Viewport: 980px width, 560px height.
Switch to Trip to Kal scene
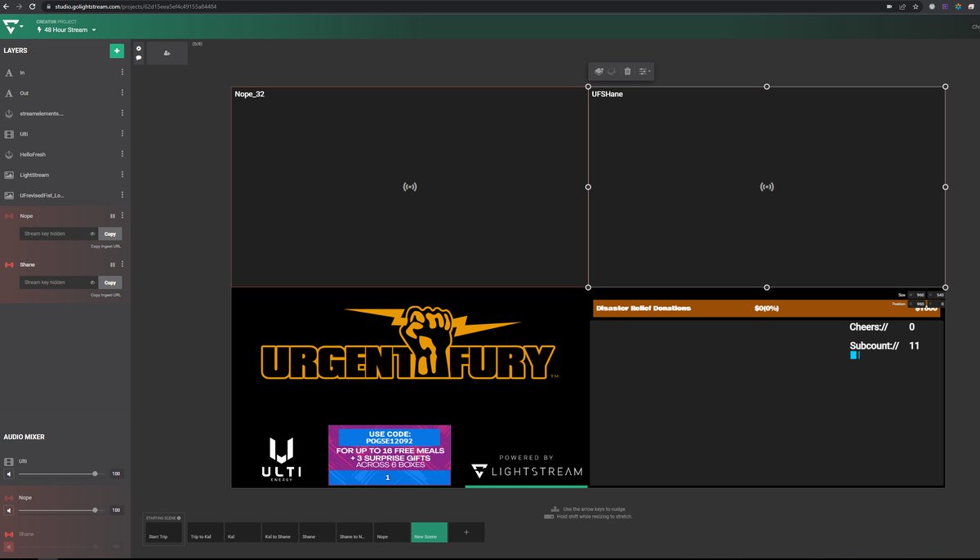[x=204, y=532]
